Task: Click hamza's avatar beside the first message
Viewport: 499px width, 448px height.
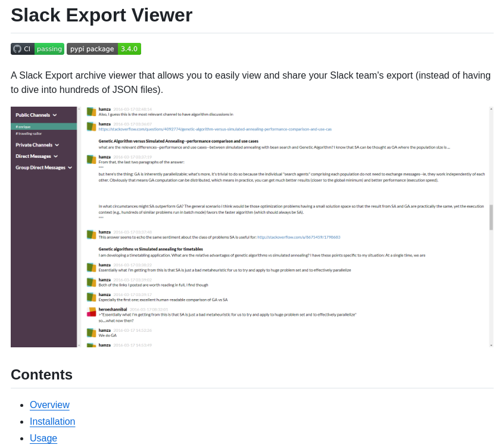Action: pyautogui.click(x=90, y=111)
